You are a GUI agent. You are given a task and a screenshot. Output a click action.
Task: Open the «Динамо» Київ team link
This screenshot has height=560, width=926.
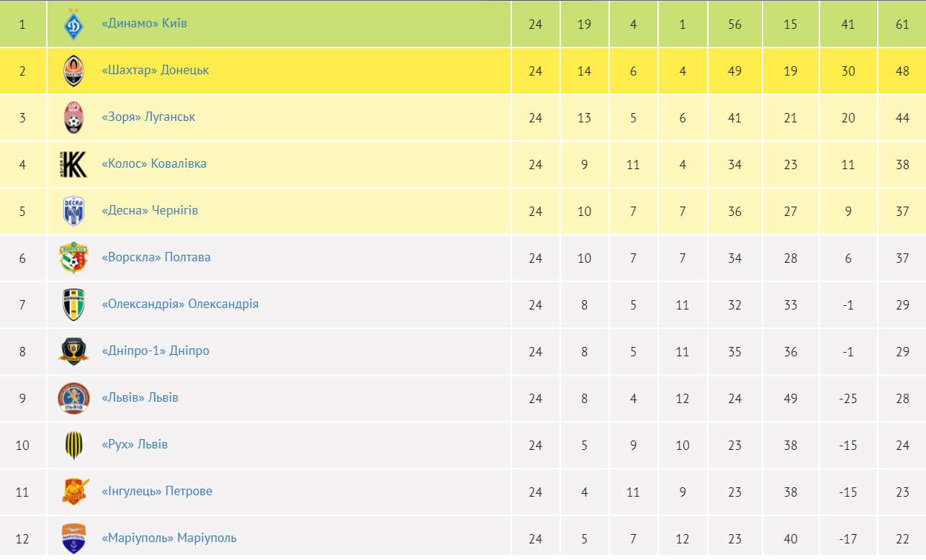click(145, 24)
